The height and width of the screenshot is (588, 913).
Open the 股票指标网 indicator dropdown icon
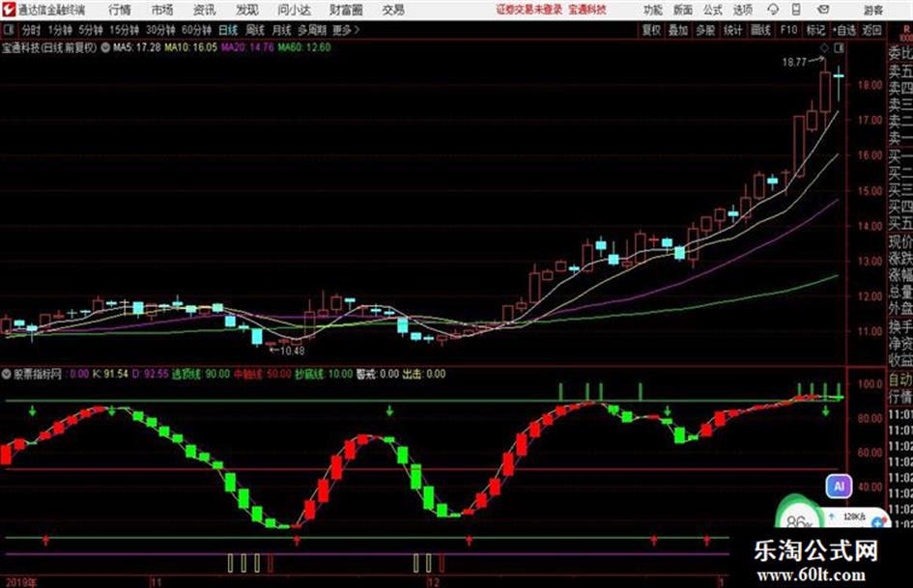coord(7,374)
